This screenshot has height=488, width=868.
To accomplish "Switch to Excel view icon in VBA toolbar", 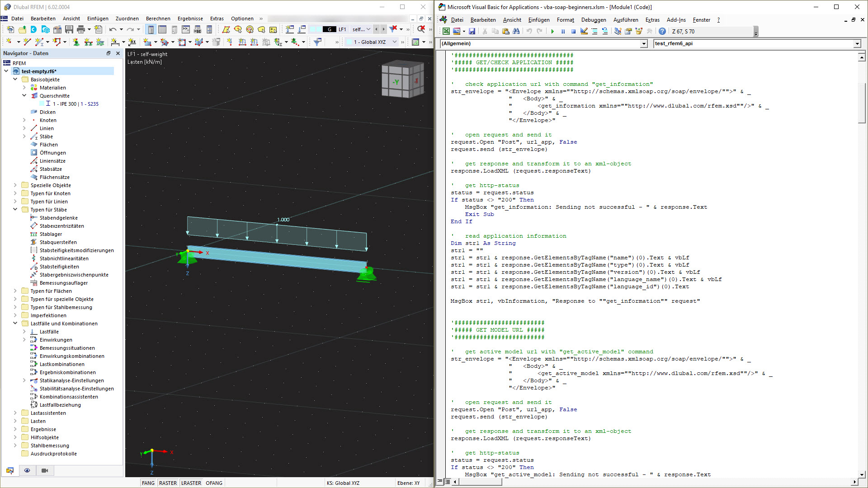I will pyautogui.click(x=446, y=31).
